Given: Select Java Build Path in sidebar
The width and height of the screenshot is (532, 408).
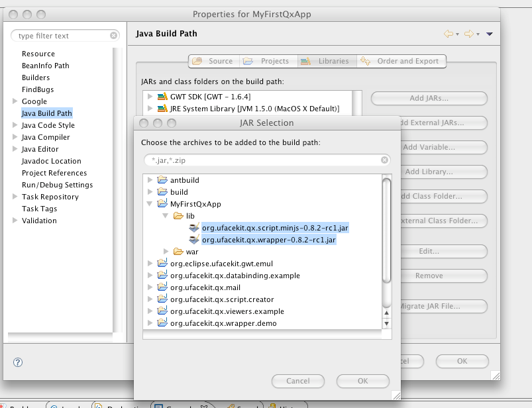Looking at the screenshot, I should (x=47, y=113).
